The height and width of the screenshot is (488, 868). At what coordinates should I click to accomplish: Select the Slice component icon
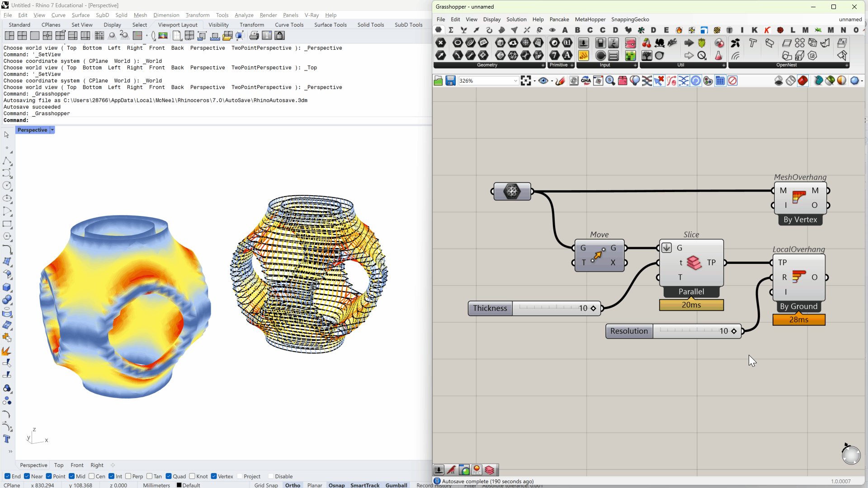694,263
